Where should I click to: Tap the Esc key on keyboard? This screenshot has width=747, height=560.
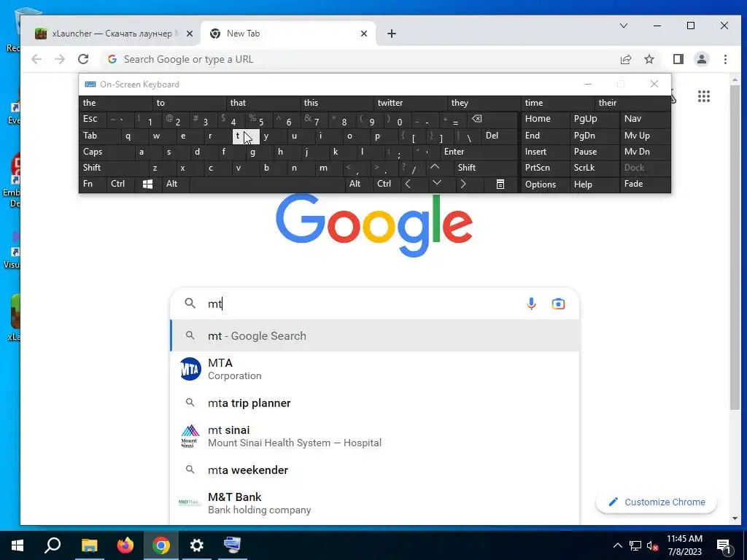click(x=93, y=119)
